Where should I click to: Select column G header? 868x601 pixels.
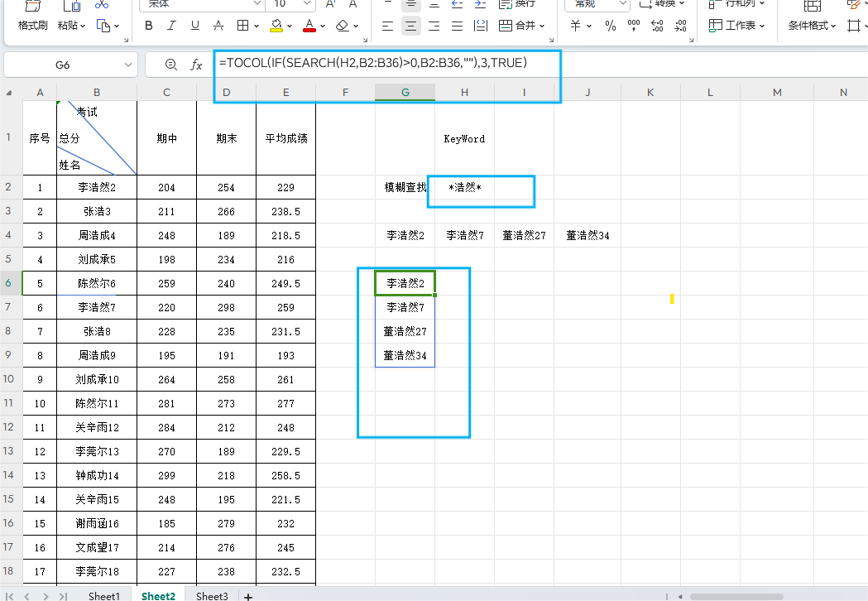click(x=405, y=93)
